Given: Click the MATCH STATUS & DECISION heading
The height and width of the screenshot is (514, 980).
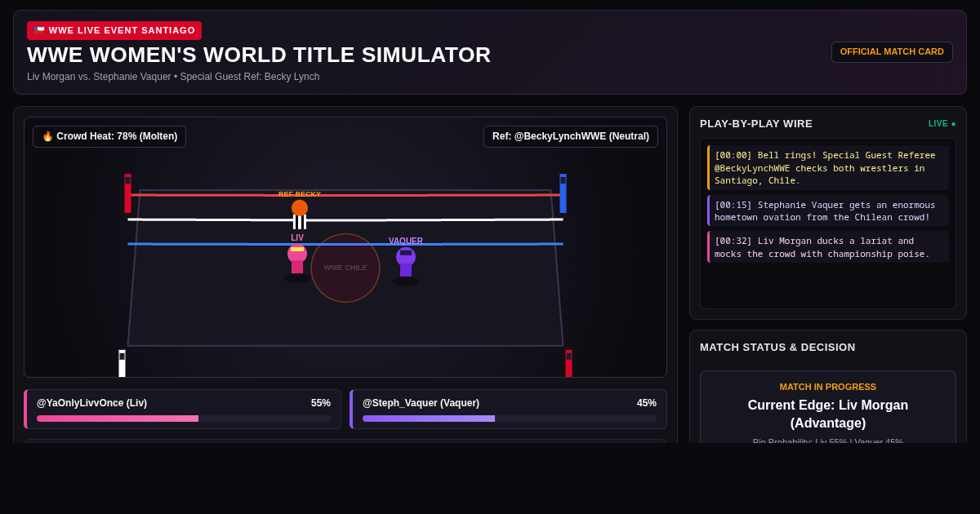Looking at the screenshot, I should [x=777, y=348].
